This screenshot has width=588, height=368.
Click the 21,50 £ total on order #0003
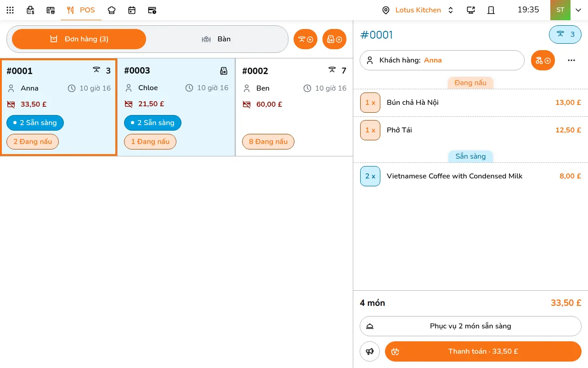[x=151, y=104]
